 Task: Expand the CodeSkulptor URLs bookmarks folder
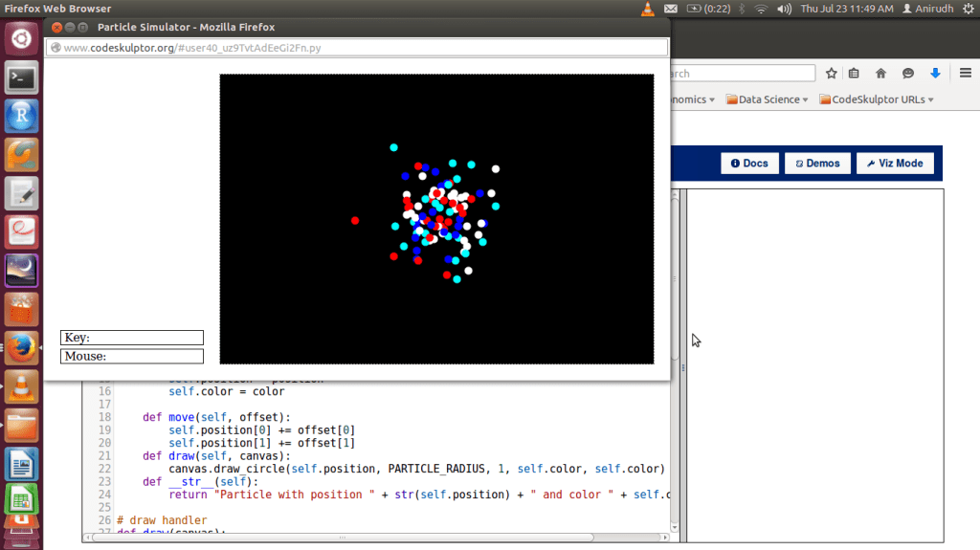click(877, 99)
